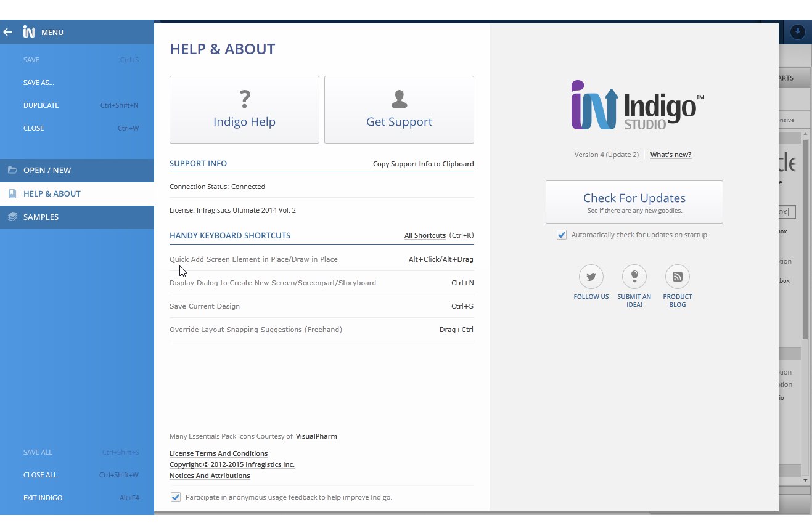Select the HELP & ABOUT section
The width and height of the screenshot is (812, 531).
77,193
